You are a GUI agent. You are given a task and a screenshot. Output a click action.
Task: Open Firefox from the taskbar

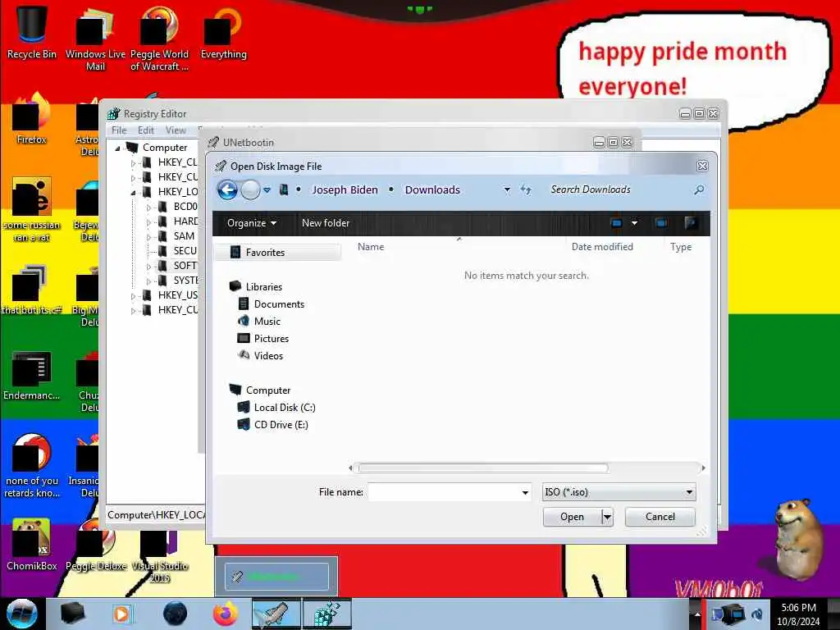click(226, 614)
